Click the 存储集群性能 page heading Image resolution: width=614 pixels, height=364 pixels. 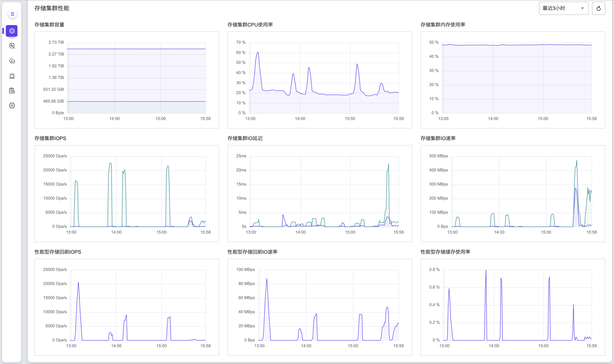point(52,8)
